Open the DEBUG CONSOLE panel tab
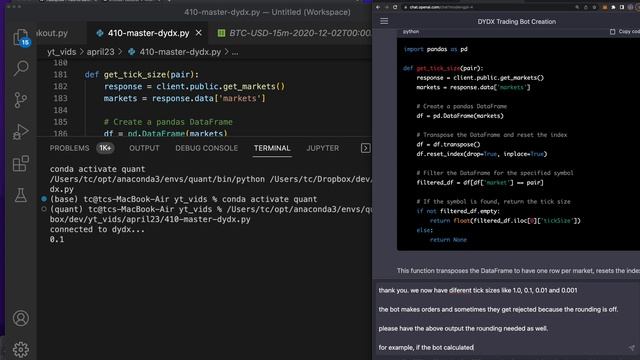Image resolution: width=640 pixels, height=360 pixels. (207, 148)
